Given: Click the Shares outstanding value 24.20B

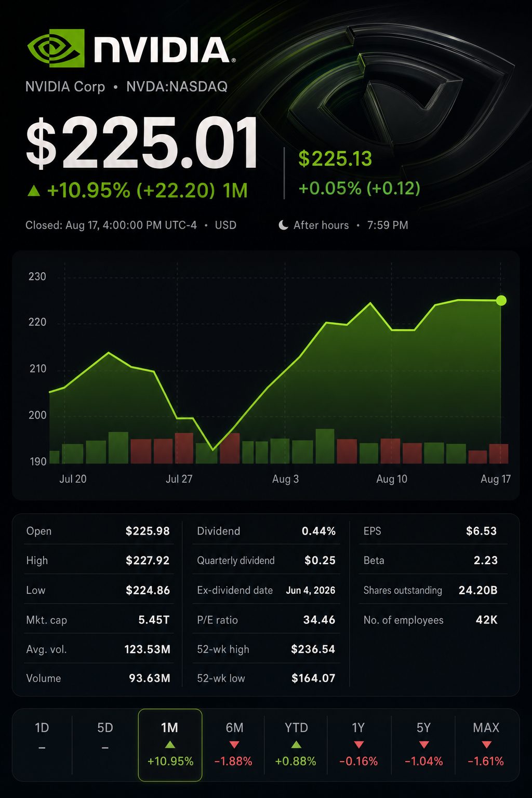Looking at the screenshot, I should pyautogui.click(x=478, y=590).
